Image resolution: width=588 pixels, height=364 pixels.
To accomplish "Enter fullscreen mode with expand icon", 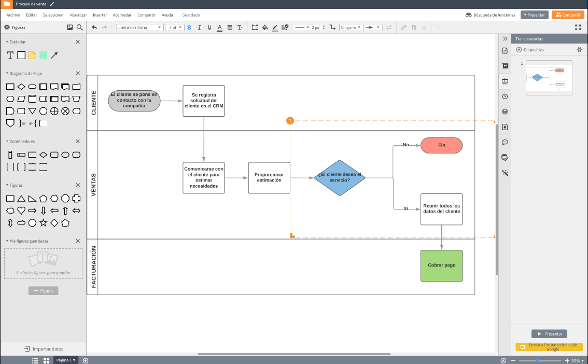I will (578, 27).
